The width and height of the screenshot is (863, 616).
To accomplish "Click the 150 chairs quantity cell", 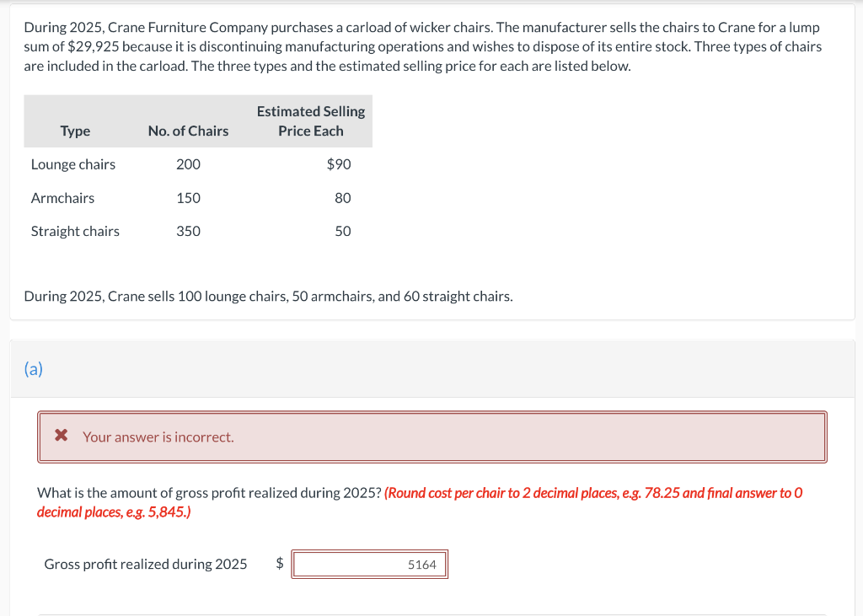I will [x=189, y=198].
